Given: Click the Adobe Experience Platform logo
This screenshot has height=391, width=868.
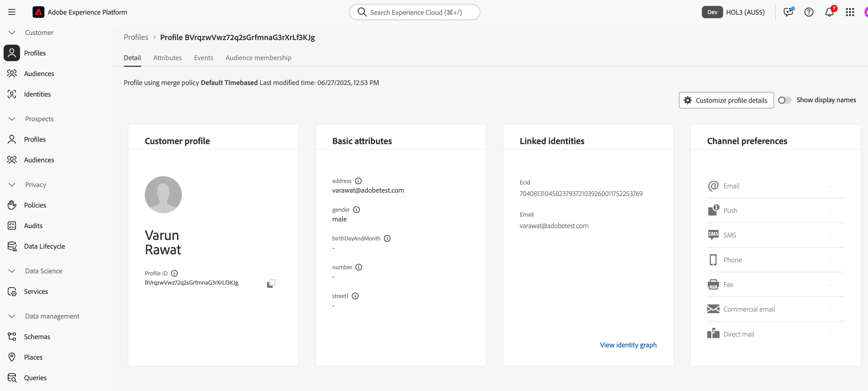Looking at the screenshot, I should coord(39,12).
